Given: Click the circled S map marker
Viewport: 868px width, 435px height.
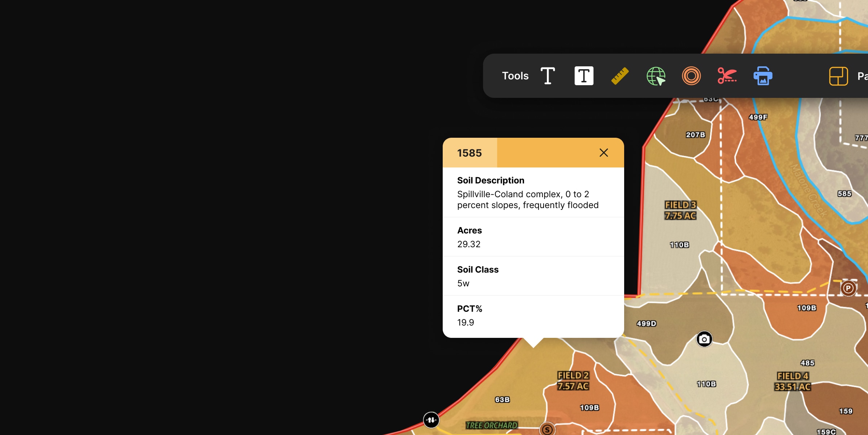Looking at the screenshot, I should 547,430.
